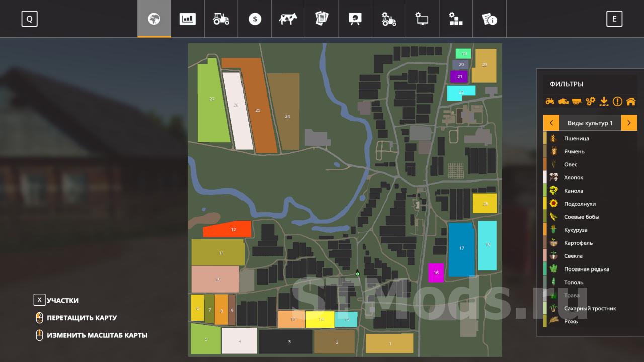Viewport: 644px width, 362px height.
Task: Select light green field 19 on the map
Action: click(x=463, y=53)
